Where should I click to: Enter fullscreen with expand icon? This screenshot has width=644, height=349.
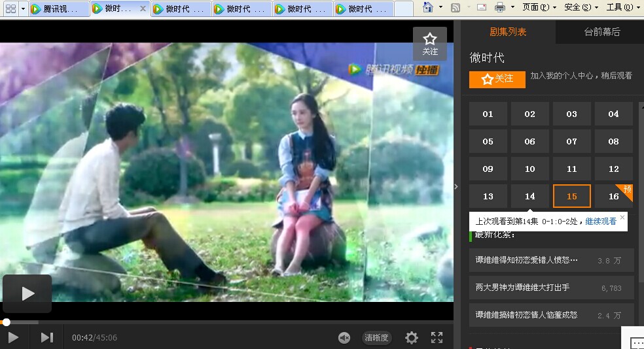tap(437, 337)
